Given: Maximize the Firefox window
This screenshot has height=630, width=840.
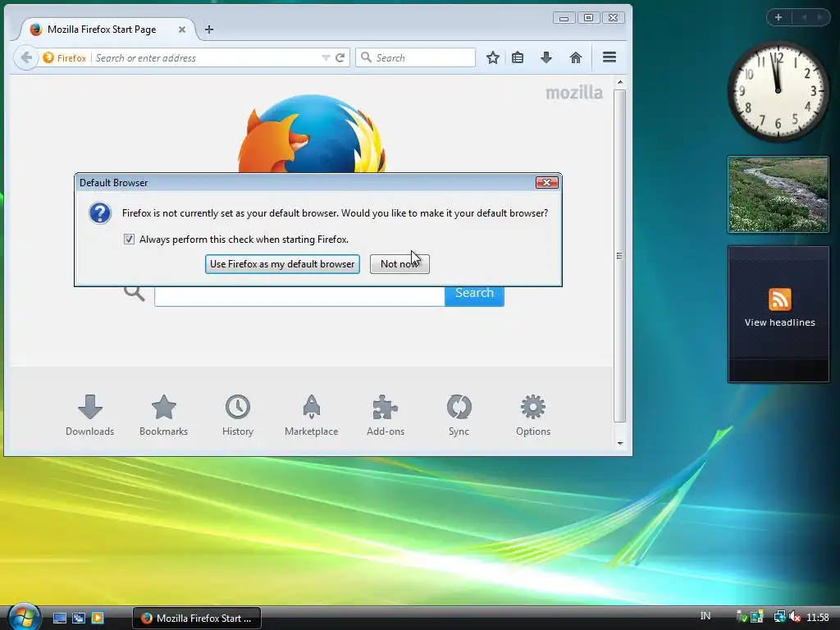Looking at the screenshot, I should pyautogui.click(x=588, y=18).
